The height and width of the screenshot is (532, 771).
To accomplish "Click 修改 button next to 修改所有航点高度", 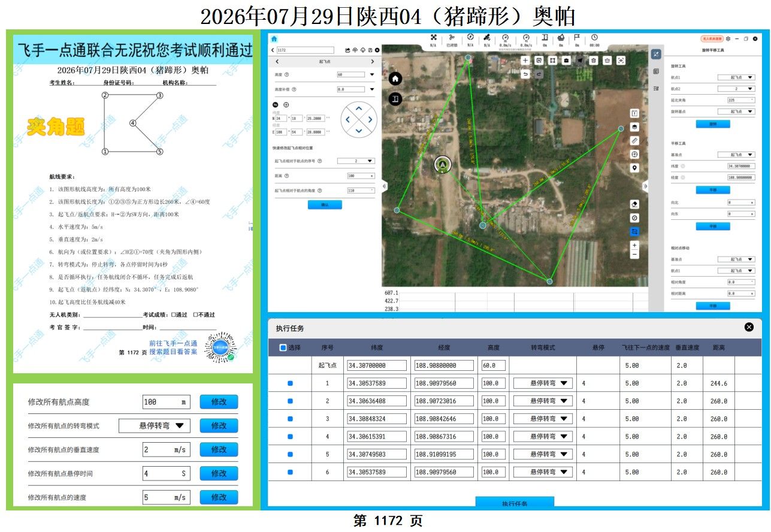I will pyautogui.click(x=219, y=402).
